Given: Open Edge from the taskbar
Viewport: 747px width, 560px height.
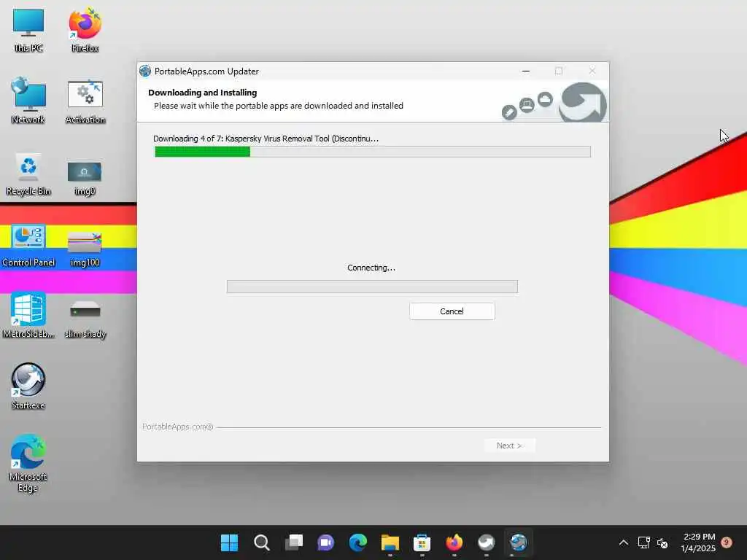Looking at the screenshot, I should tap(357, 542).
